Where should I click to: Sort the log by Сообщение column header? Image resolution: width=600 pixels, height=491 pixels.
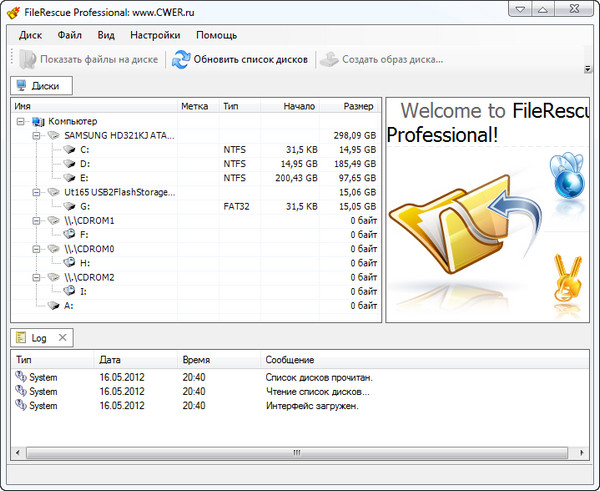[x=290, y=359]
